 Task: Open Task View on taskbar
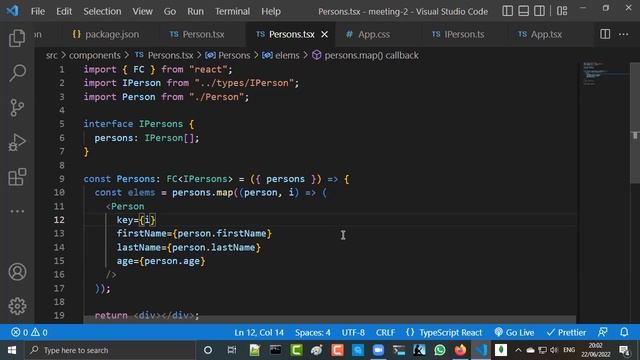tap(231, 350)
